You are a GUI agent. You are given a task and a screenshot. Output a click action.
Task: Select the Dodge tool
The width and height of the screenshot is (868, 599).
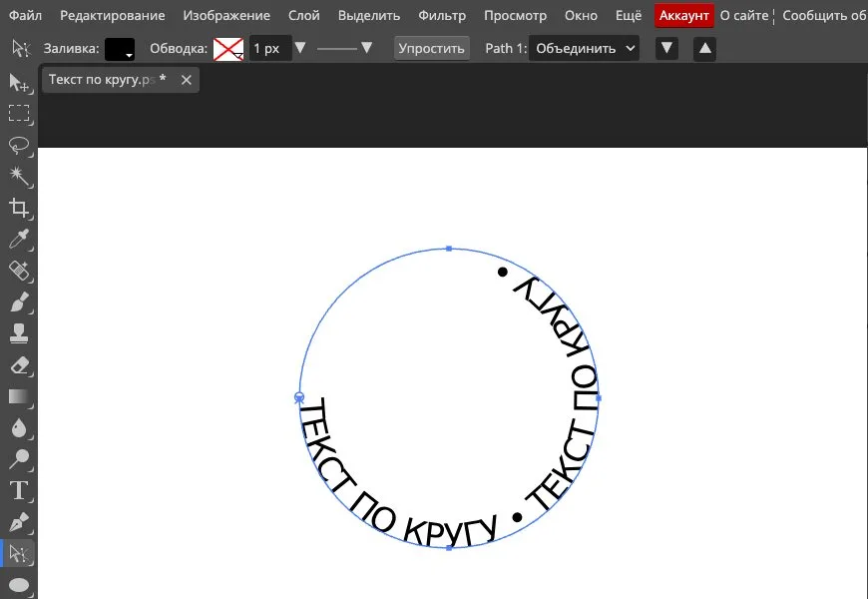click(19, 459)
